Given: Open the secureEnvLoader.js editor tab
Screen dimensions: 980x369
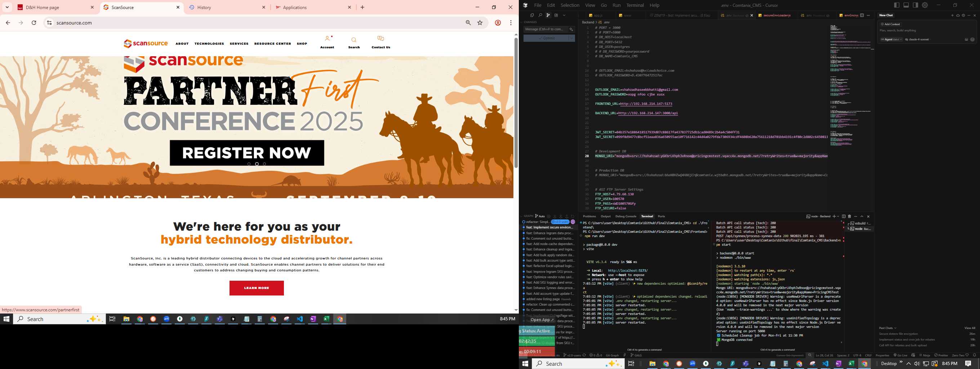Looking at the screenshot, I should pos(775,15).
